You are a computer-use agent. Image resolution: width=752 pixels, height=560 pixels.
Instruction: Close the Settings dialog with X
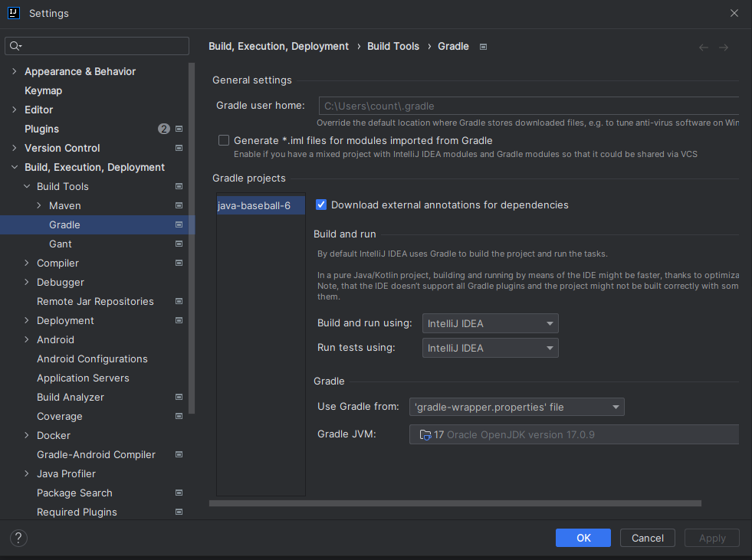click(x=734, y=14)
